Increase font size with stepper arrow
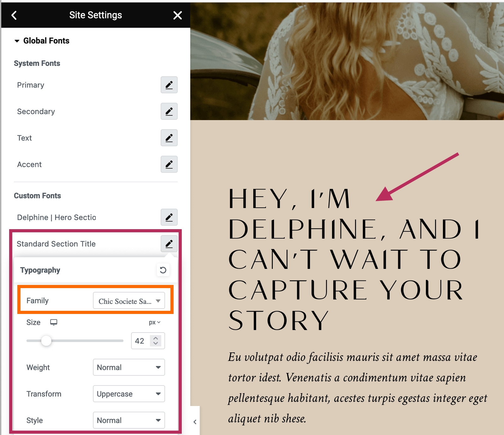Viewport: 504px width, 435px height. click(x=156, y=338)
